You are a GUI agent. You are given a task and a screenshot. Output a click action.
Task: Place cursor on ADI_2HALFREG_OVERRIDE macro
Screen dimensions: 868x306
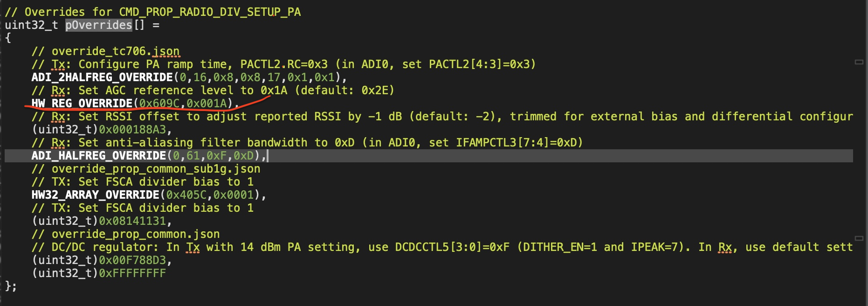tap(102, 77)
